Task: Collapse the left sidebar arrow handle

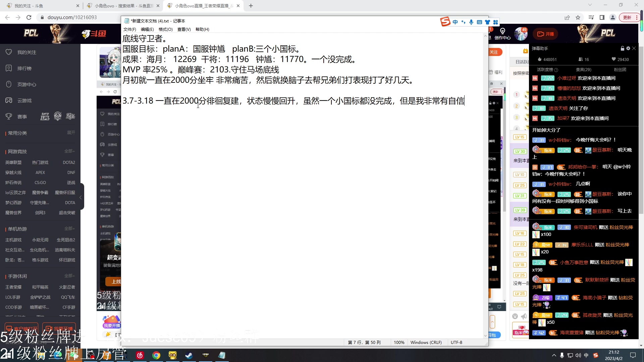Action: (x=81, y=197)
